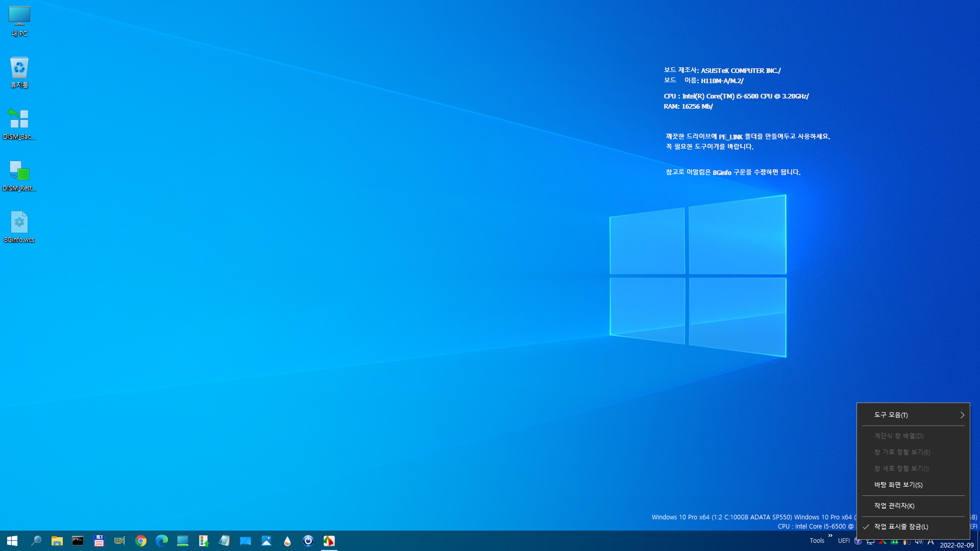
Task: Open the notepad icon in the taskbar
Action: pos(225,541)
